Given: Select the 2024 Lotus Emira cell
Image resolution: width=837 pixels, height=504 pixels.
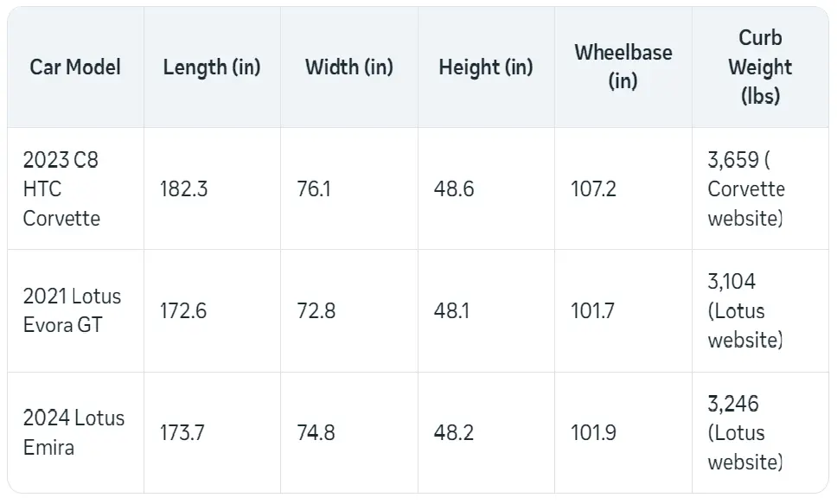Looking at the screenshot, I should click(x=73, y=432).
